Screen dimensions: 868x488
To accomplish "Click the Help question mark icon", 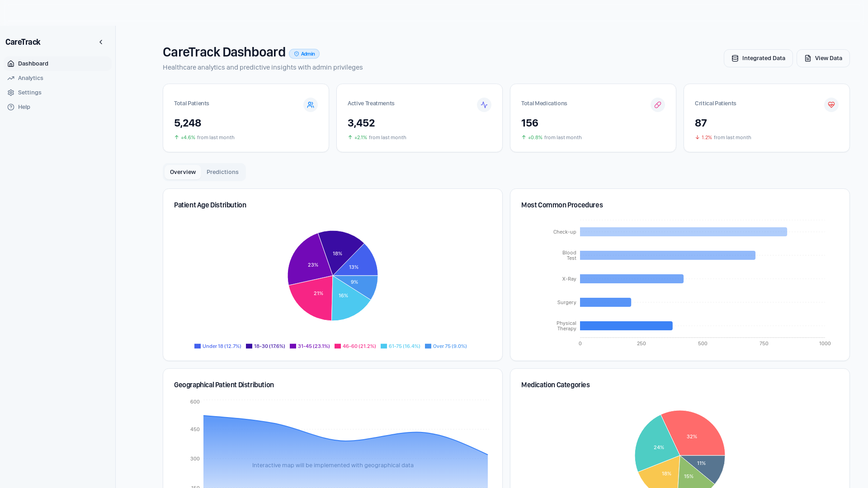I will (x=11, y=107).
